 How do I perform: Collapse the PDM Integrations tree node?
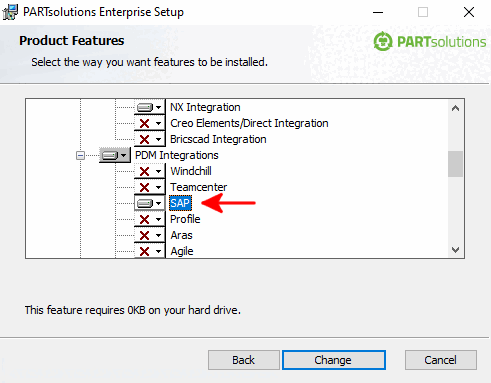pos(80,155)
